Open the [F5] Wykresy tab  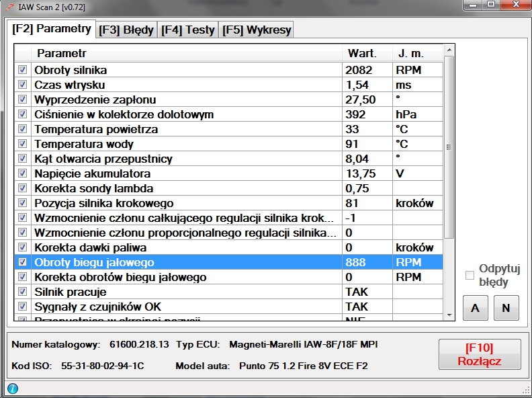pos(256,30)
